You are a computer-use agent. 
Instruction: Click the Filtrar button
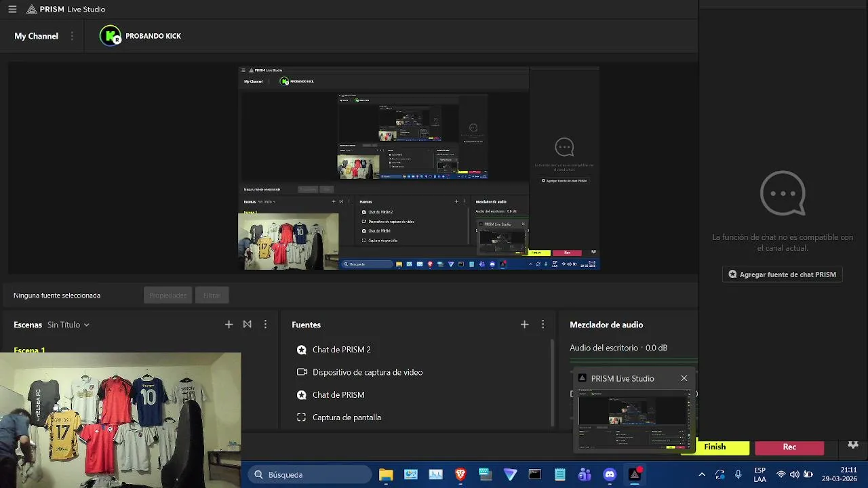(x=212, y=296)
